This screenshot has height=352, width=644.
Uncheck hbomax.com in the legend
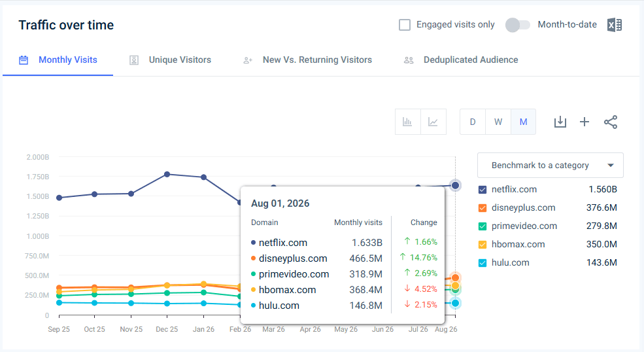tap(483, 245)
